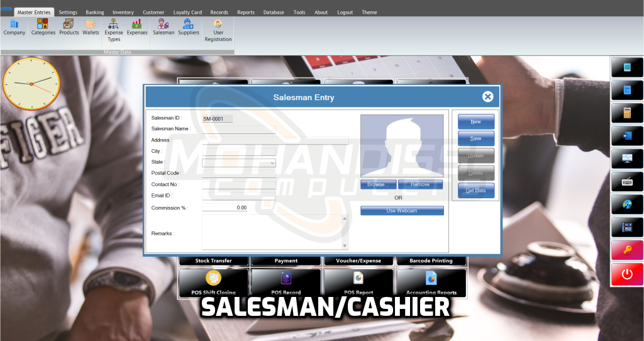Viewport: 644px width, 341px height.
Task: Click the red power button
Action: coord(627,274)
